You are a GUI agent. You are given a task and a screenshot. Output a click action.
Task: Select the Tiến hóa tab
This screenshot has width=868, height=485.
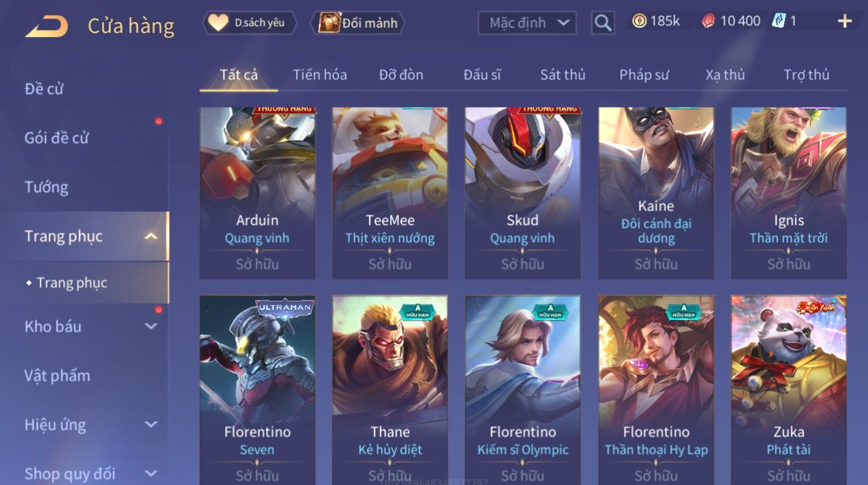(319, 75)
